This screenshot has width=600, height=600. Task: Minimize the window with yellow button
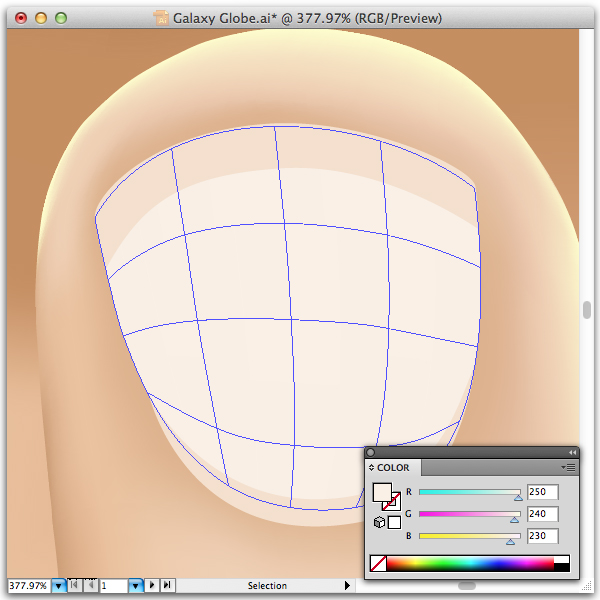point(41,18)
